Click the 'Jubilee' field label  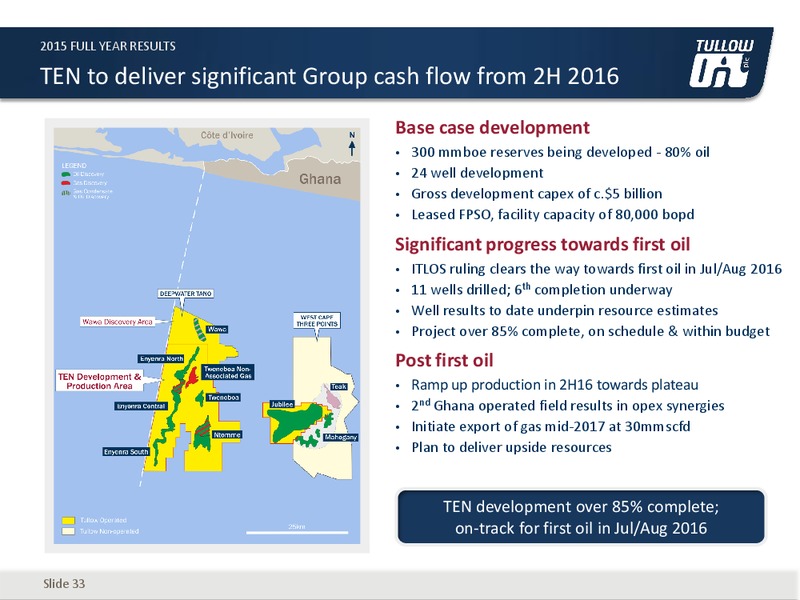[282, 404]
